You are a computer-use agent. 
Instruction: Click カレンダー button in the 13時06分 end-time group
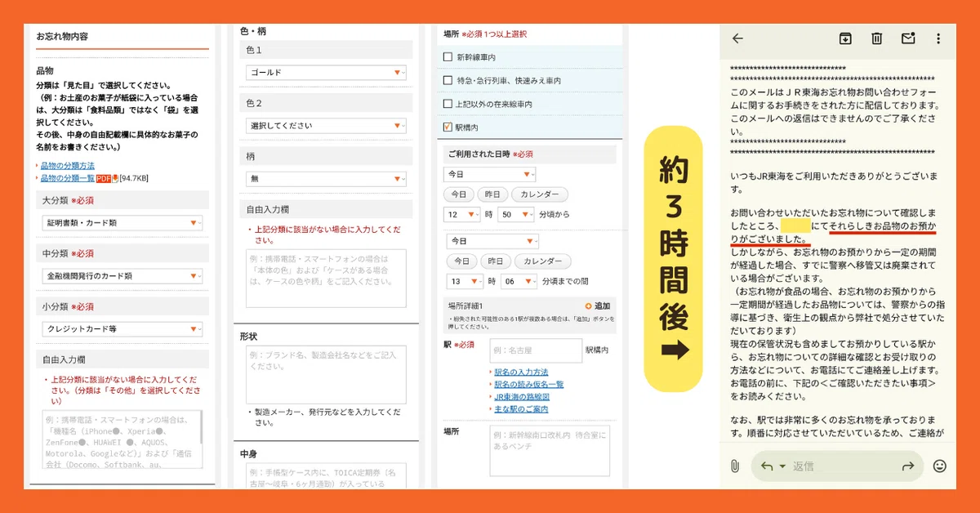pos(542,261)
